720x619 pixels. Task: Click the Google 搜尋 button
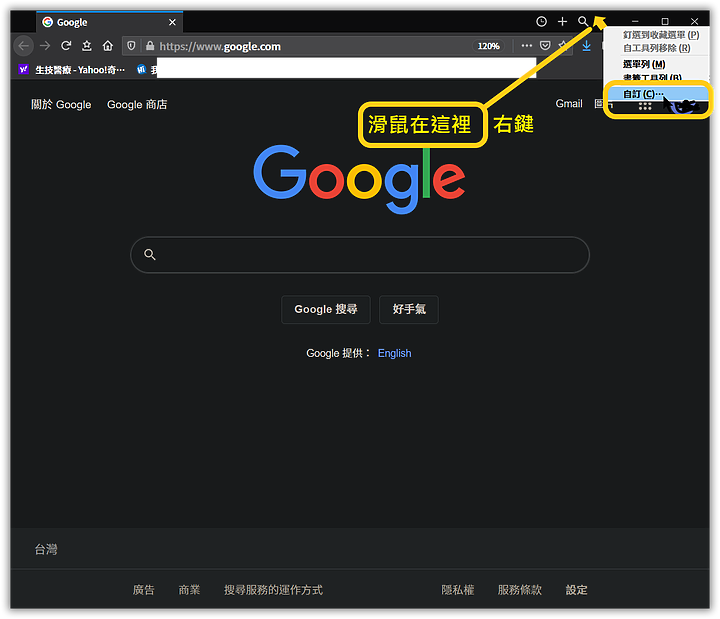[326, 310]
